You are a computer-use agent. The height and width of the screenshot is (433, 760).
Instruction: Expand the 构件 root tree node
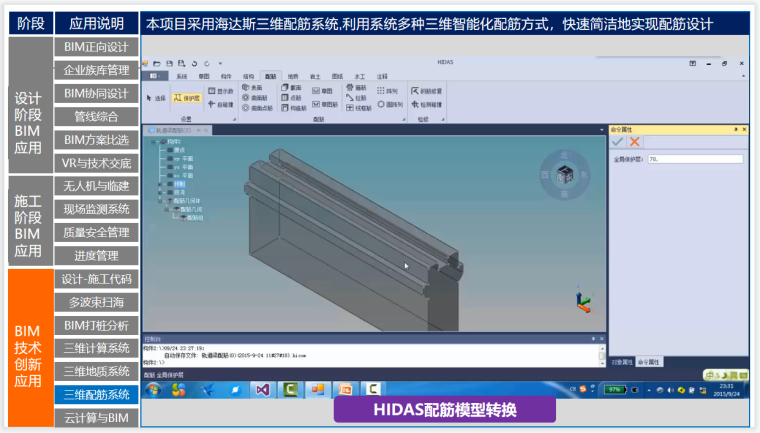(x=155, y=142)
